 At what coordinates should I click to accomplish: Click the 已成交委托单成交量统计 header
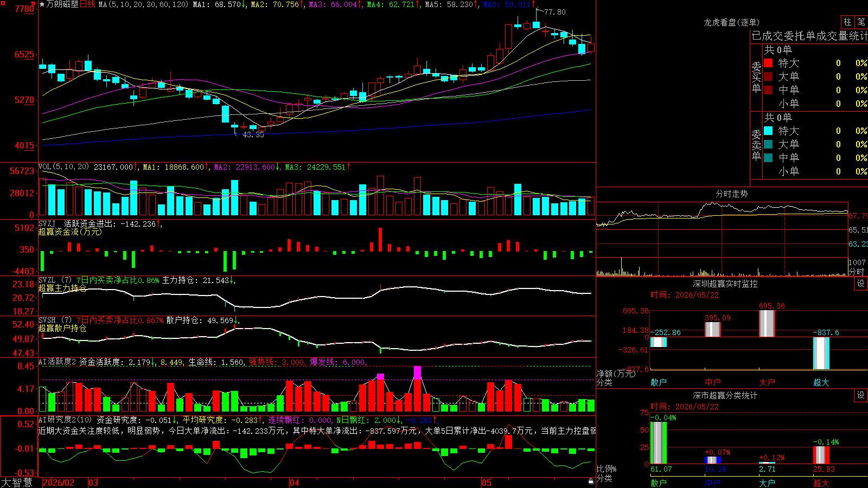(x=809, y=36)
